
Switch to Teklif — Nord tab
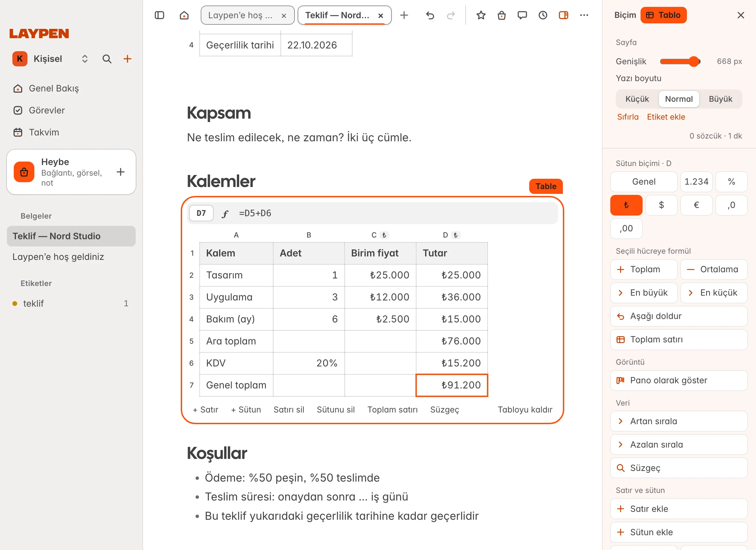pos(337,15)
